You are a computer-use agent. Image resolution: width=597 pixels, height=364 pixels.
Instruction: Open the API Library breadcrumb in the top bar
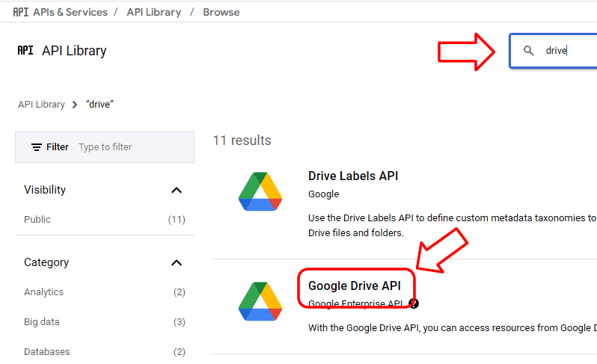(154, 12)
